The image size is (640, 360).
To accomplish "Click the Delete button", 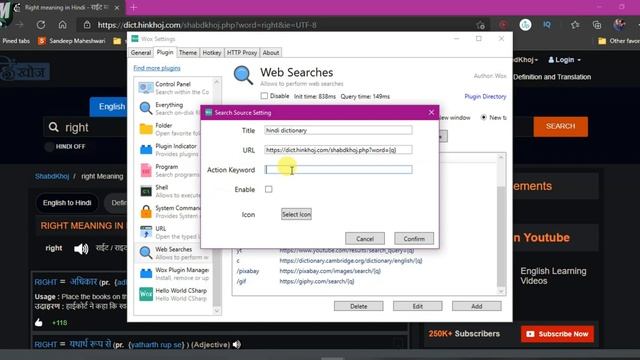I will click(x=358, y=306).
